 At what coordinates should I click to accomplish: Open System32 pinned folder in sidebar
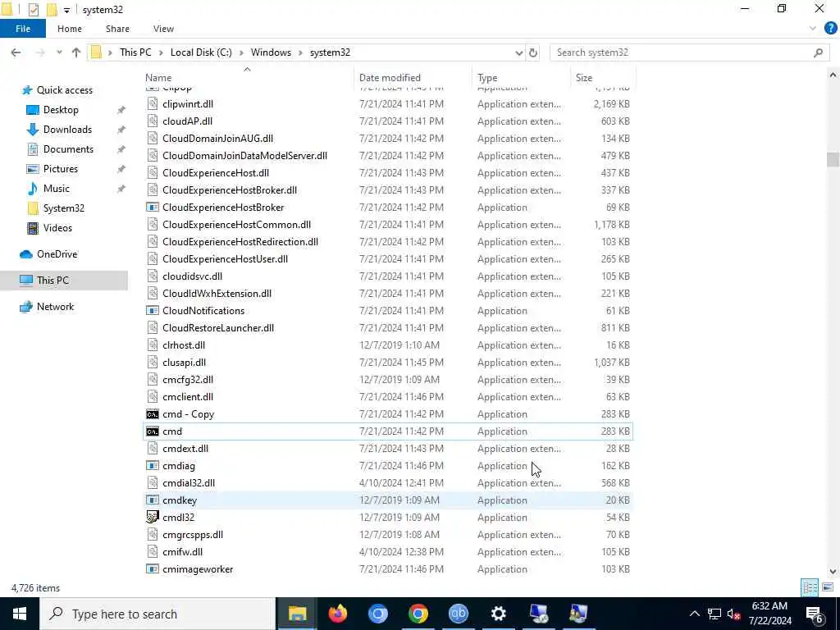[63, 208]
